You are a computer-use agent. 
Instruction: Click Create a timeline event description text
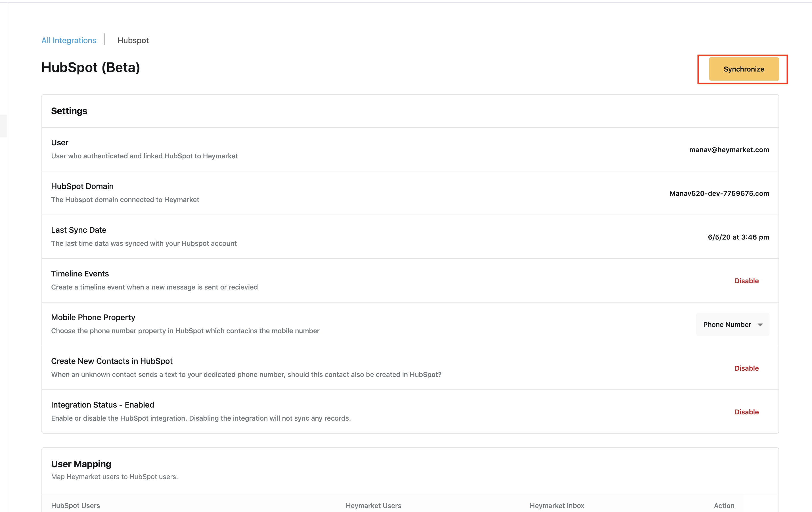[154, 287]
